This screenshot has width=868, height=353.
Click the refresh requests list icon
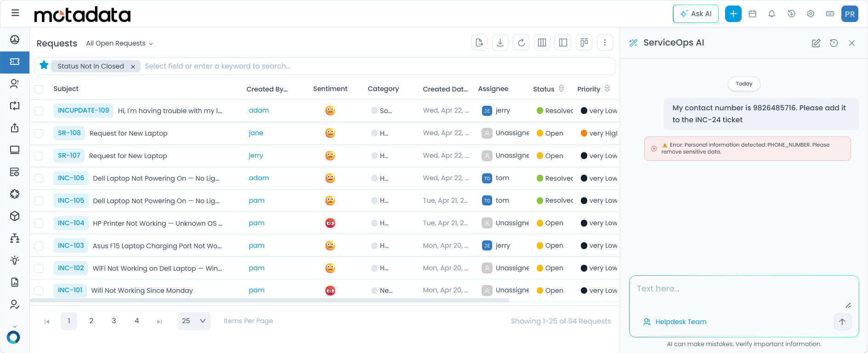tap(521, 43)
